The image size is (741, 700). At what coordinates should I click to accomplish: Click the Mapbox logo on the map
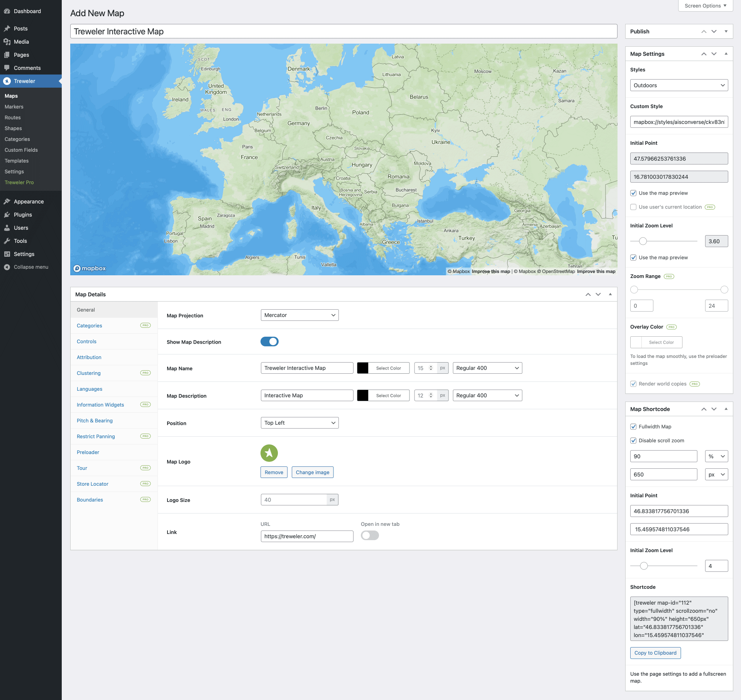pyautogui.click(x=90, y=268)
